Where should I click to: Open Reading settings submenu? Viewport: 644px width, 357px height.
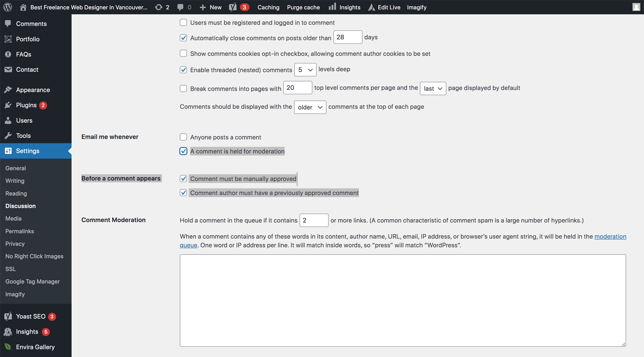[16, 194]
